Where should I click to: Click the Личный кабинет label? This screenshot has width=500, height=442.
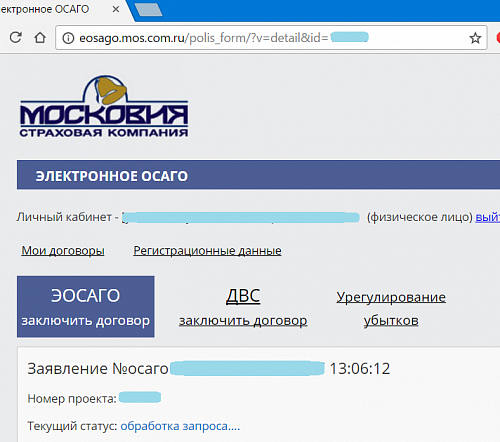click(64, 217)
